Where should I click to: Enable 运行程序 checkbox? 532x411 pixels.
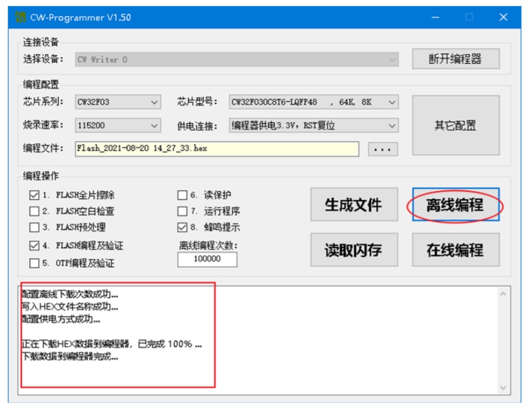[182, 211]
